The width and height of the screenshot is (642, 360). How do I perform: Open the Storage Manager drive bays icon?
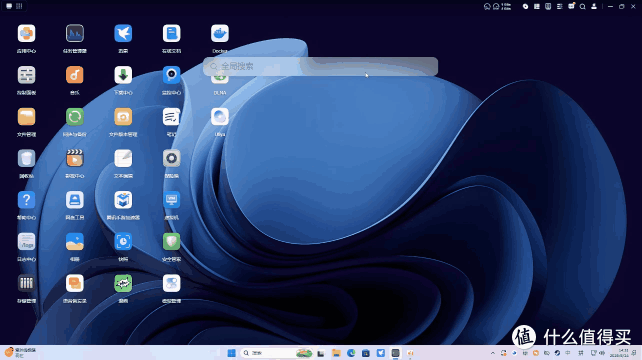[x=26, y=283]
